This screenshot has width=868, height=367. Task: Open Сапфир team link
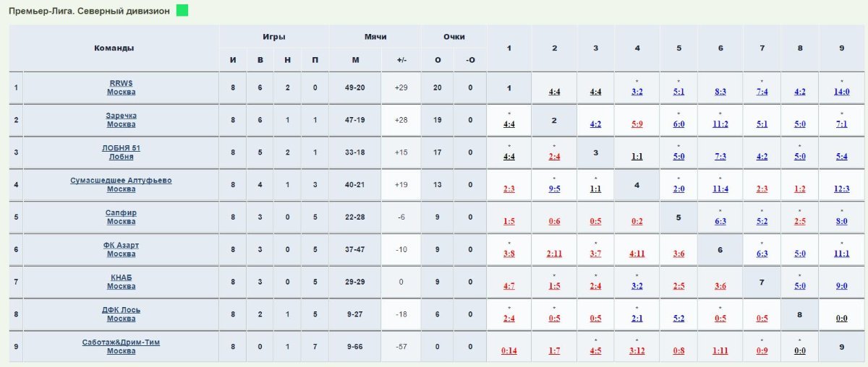tap(121, 217)
